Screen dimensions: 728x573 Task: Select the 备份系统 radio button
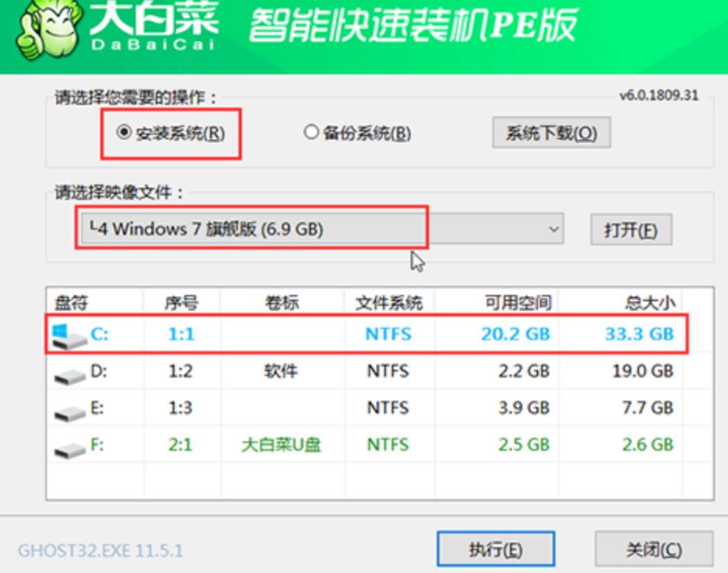[x=312, y=133]
